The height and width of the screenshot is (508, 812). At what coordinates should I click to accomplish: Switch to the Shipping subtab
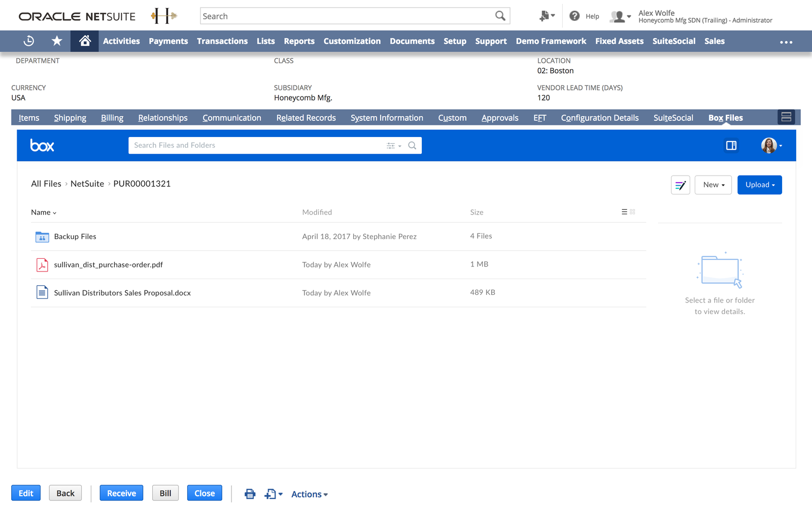(70, 118)
